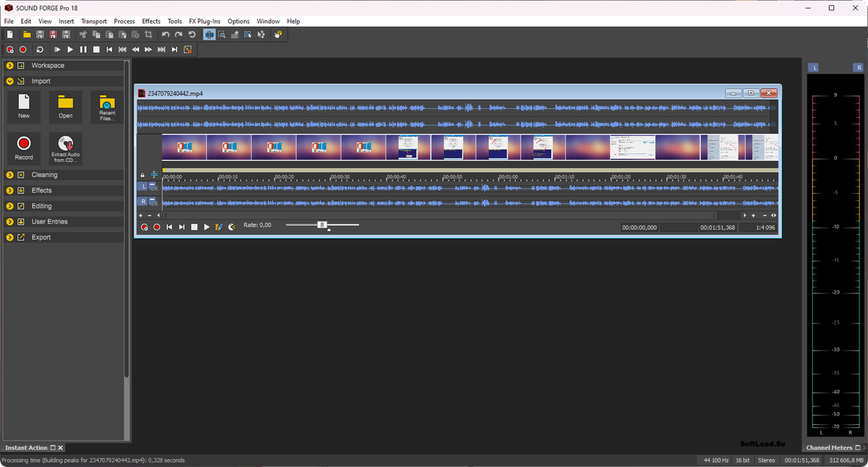868x467 pixels.
Task: Expand the Export section
Action: coord(10,237)
